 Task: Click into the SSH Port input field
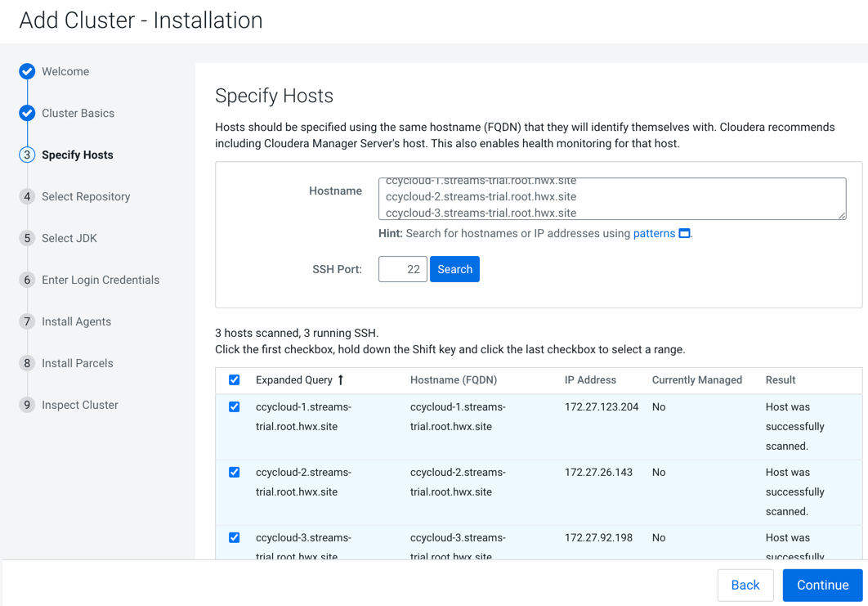pos(403,269)
